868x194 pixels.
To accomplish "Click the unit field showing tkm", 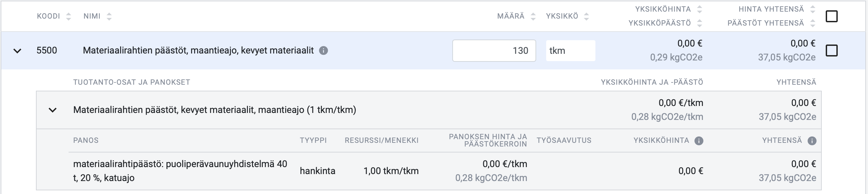I will point(570,51).
